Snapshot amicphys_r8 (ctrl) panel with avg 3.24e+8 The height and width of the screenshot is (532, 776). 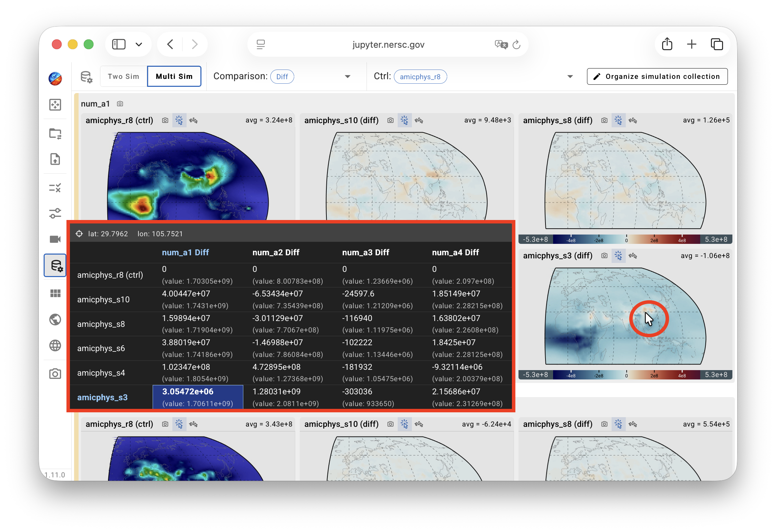[165, 120]
